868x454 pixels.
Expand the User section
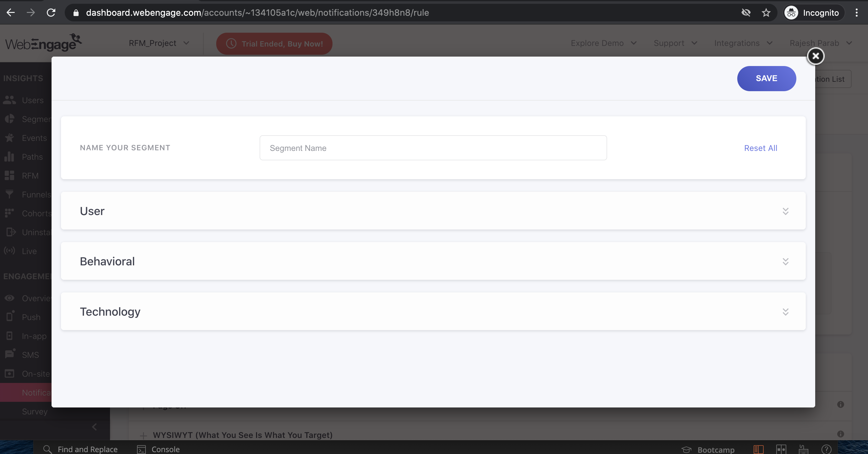433,211
